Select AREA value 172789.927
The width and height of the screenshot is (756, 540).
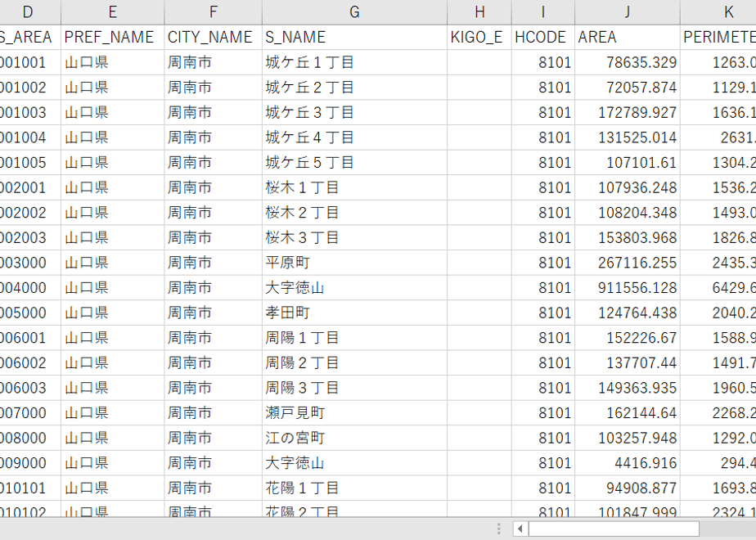point(628,112)
